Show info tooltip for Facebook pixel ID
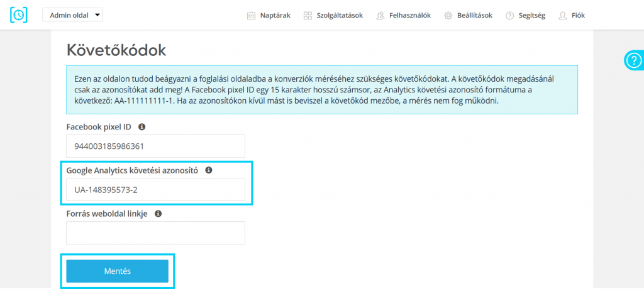644x289 pixels. tap(142, 127)
